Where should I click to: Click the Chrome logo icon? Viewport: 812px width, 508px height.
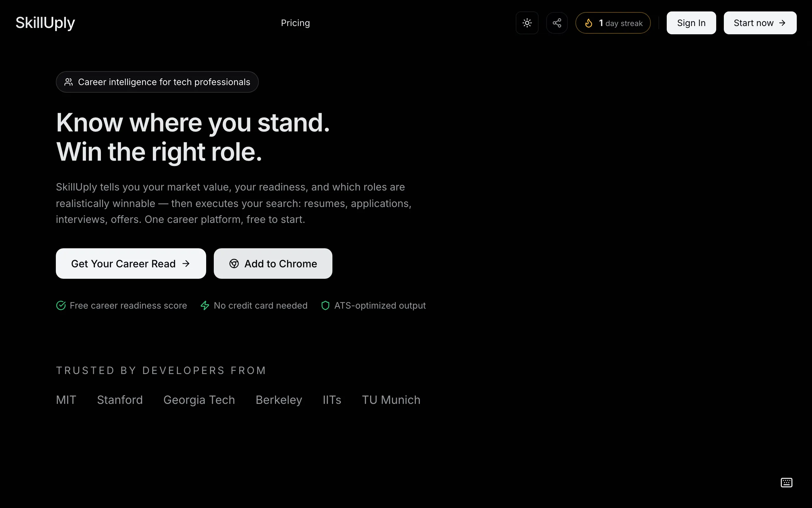(234, 264)
